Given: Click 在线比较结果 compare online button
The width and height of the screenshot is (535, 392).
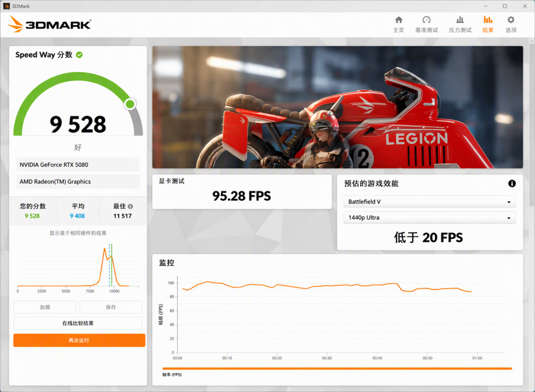Looking at the screenshot, I should click(x=78, y=323).
